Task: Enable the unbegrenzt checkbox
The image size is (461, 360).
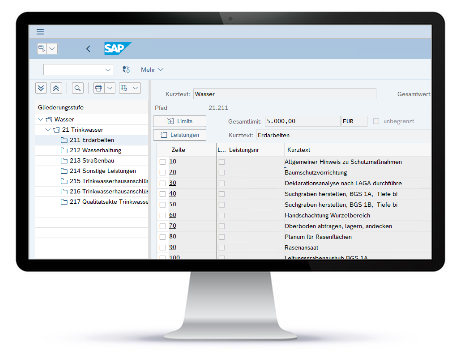Action: 376,121
